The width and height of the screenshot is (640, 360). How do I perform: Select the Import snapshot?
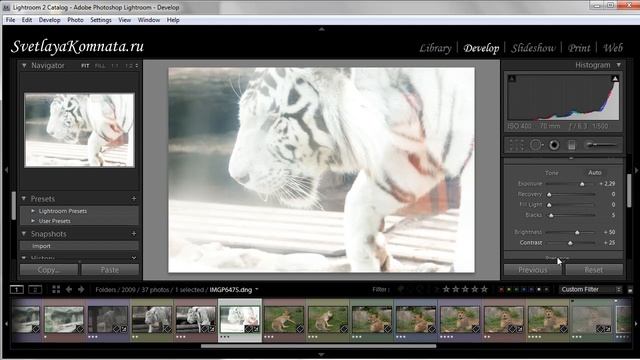pos(79,246)
